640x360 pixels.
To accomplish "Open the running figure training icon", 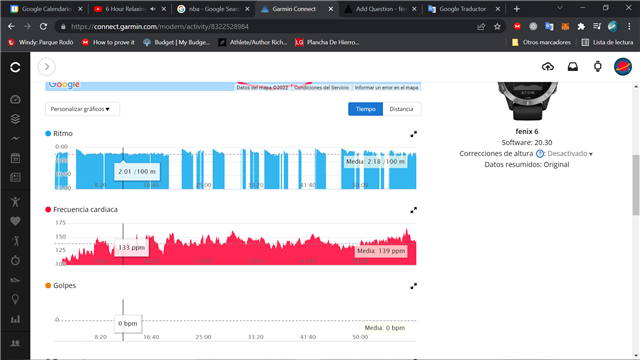I will pyautogui.click(x=15, y=241).
